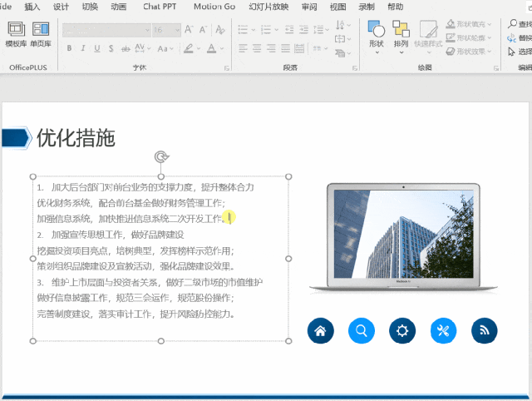The height and width of the screenshot is (401, 532).
Task: Open the 单页库 single page library
Action: coord(41,34)
